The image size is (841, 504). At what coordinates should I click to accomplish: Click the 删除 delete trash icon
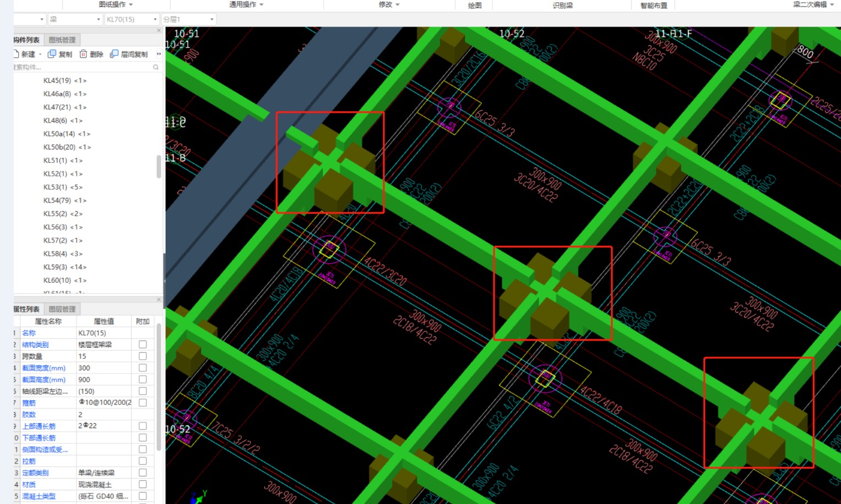click(x=83, y=54)
